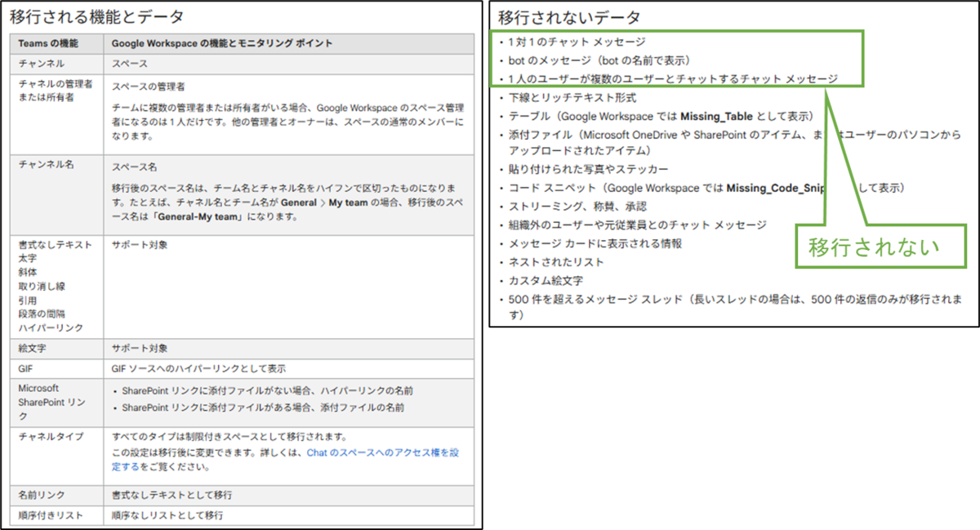Click the スペースの管理者 text

[x=147, y=85]
